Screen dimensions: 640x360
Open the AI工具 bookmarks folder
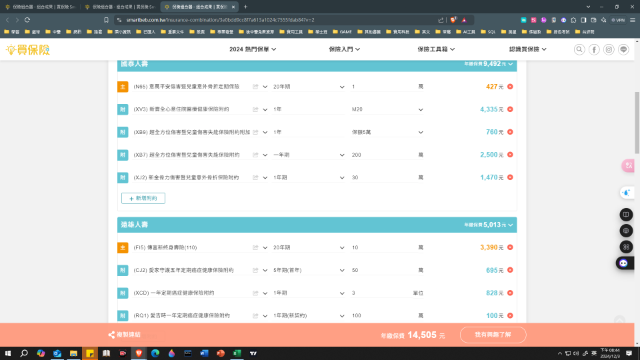click(466, 31)
